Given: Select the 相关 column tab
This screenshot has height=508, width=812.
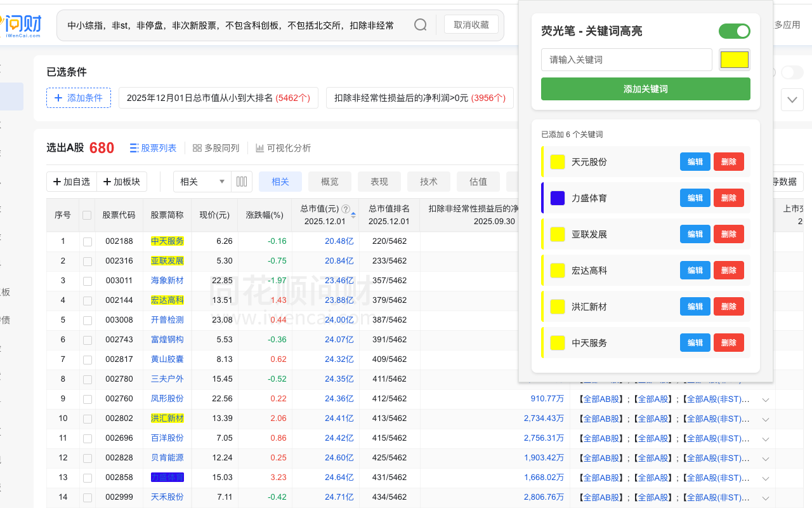Looking at the screenshot, I should coord(280,182).
